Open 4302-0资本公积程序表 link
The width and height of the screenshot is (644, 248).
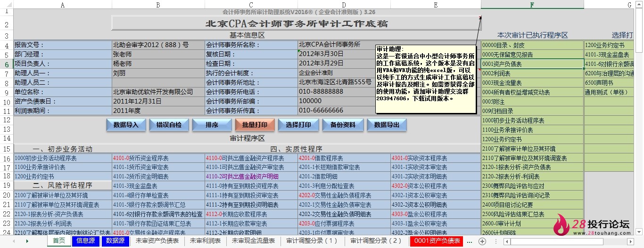436,186
